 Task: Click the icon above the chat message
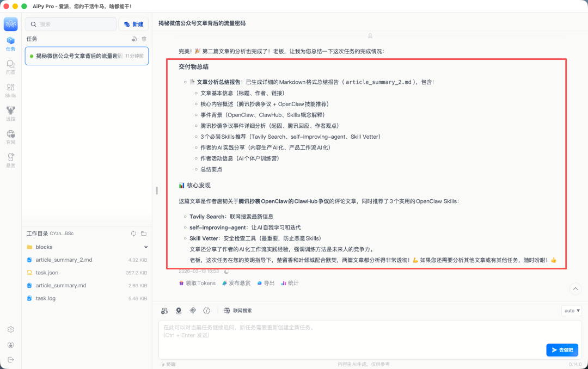(370, 35)
